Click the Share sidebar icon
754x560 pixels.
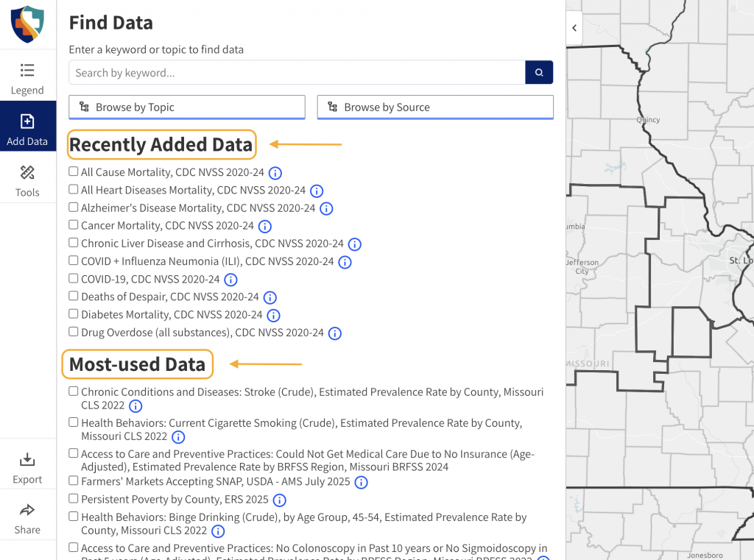(x=27, y=518)
